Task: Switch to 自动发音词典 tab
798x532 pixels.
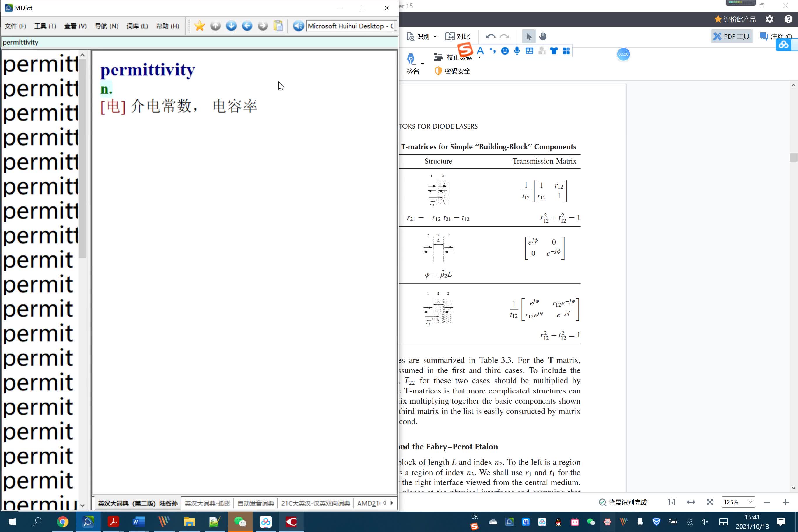Action: tap(256, 503)
